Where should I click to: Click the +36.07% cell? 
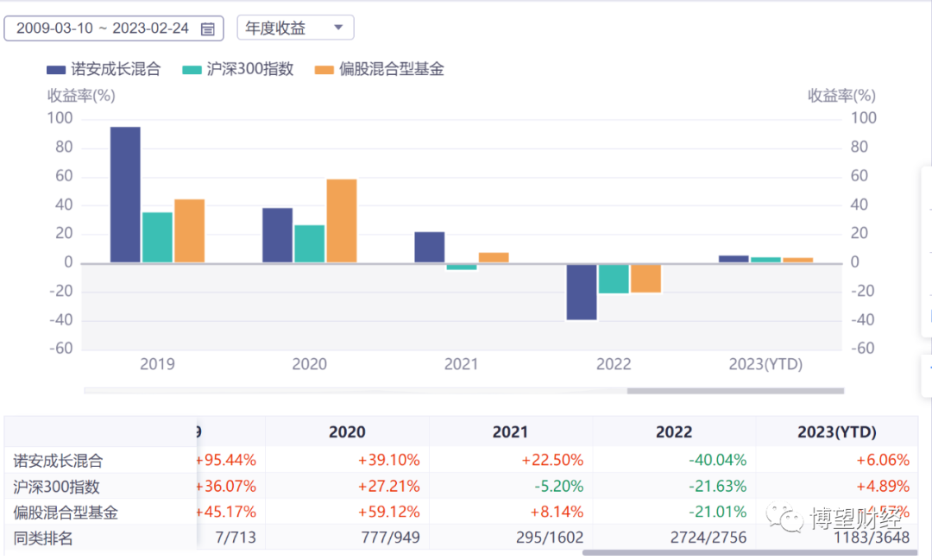click(x=226, y=487)
